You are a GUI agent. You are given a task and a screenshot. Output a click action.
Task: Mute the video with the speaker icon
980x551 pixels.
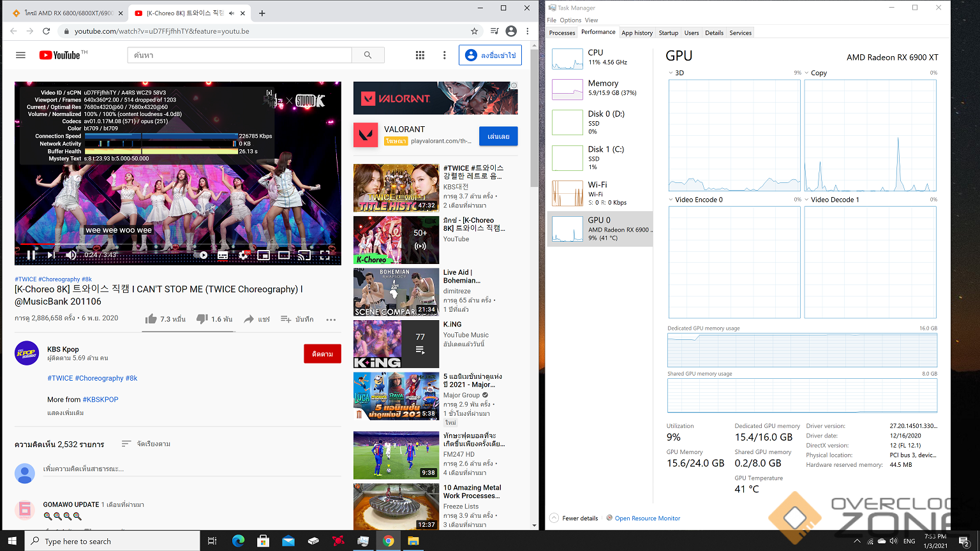pos(71,255)
